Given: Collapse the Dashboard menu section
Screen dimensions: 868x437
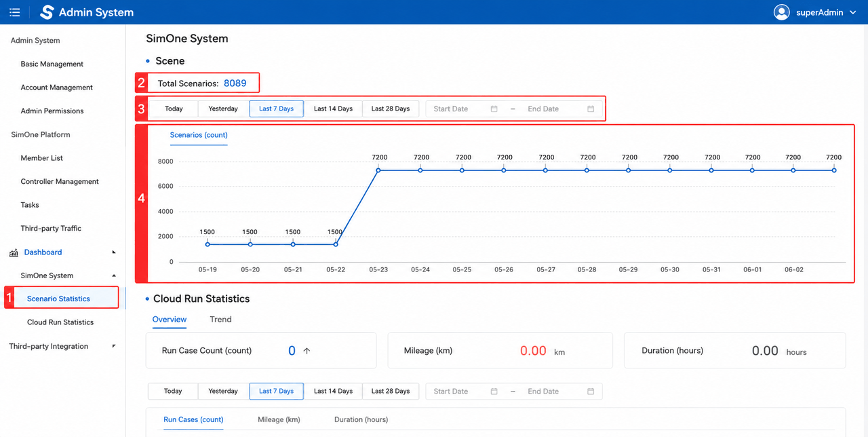Looking at the screenshot, I should click(113, 252).
